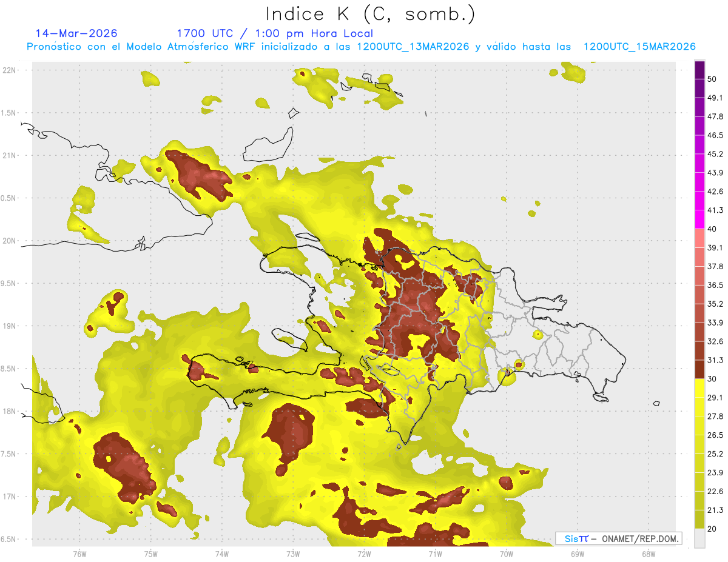Click the '20' color scale value
Viewport: 728px width, 562px height.
pyautogui.click(x=713, y=529)
